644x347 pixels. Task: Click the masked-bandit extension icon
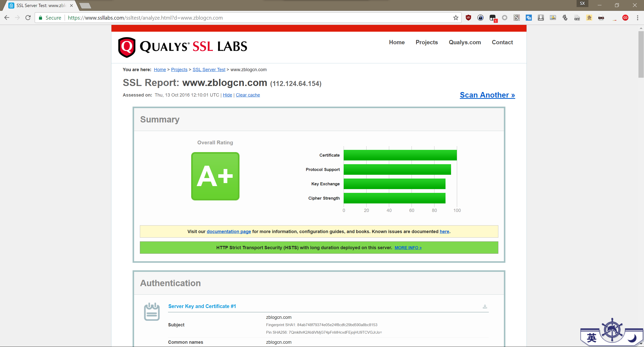[601, 18]
